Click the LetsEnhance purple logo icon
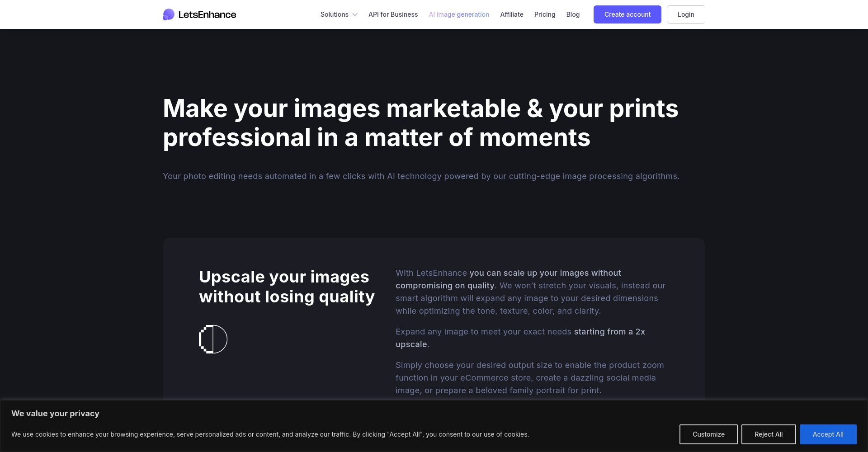Screen dimensions: 868x452 (x=169, y=14)
